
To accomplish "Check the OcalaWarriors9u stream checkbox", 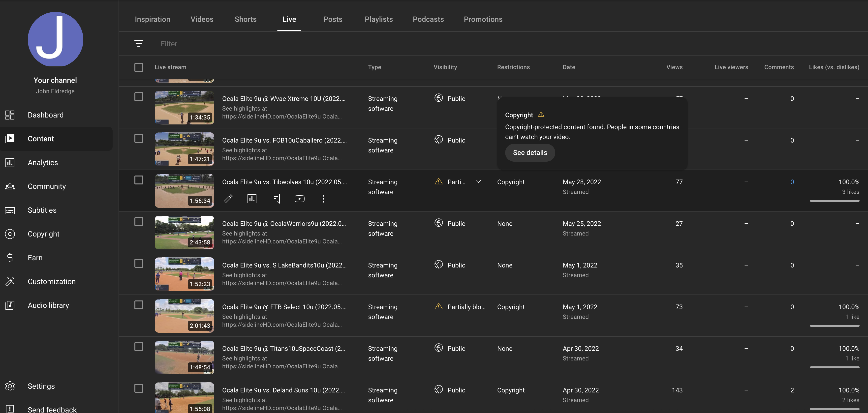I will (x=139, y=222).
